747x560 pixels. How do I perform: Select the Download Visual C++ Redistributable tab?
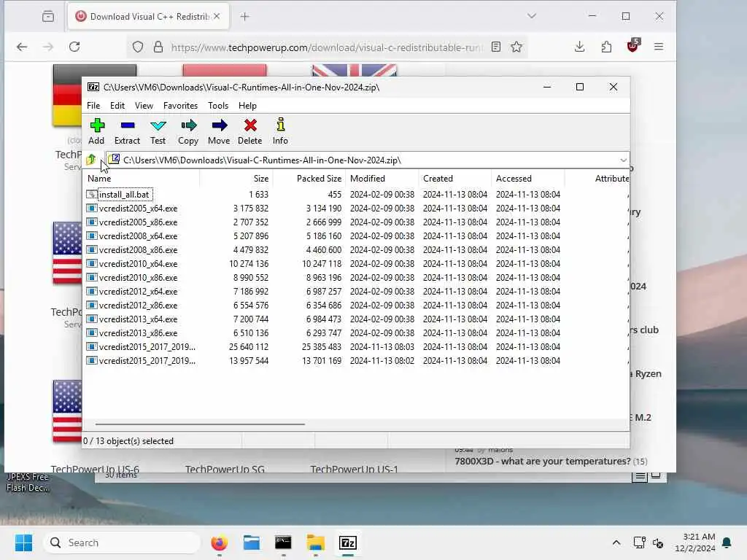(x=149, y=17)
